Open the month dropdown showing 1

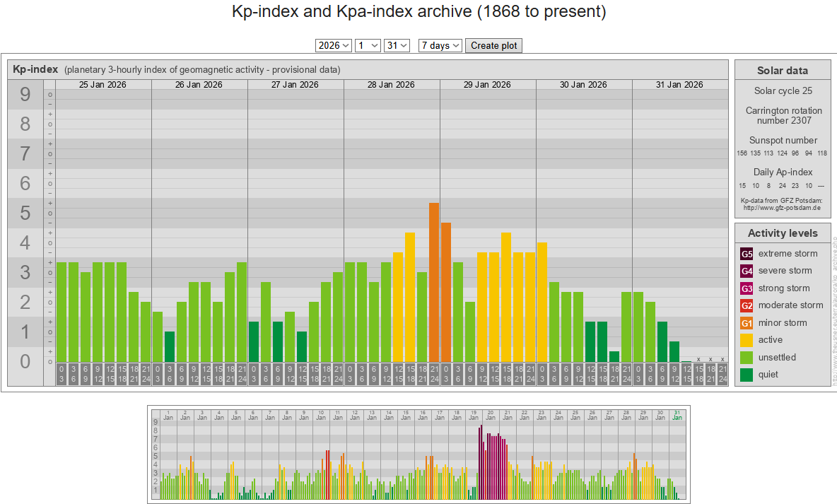pos(368,45)
